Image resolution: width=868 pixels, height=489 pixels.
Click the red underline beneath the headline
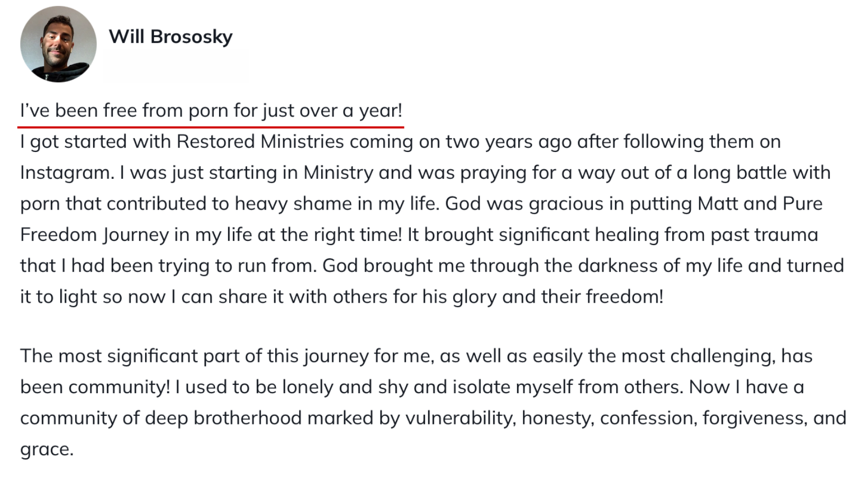pyautogui.click(x=211, y=127)
